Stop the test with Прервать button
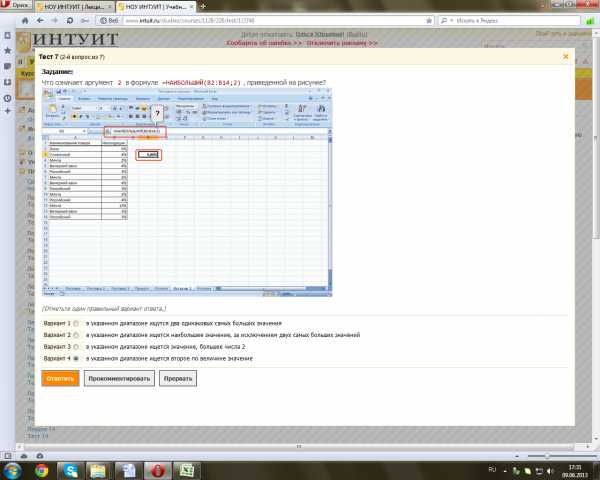Image resolution: width=600 pixels, height=480 pixels. pos(178,379)
